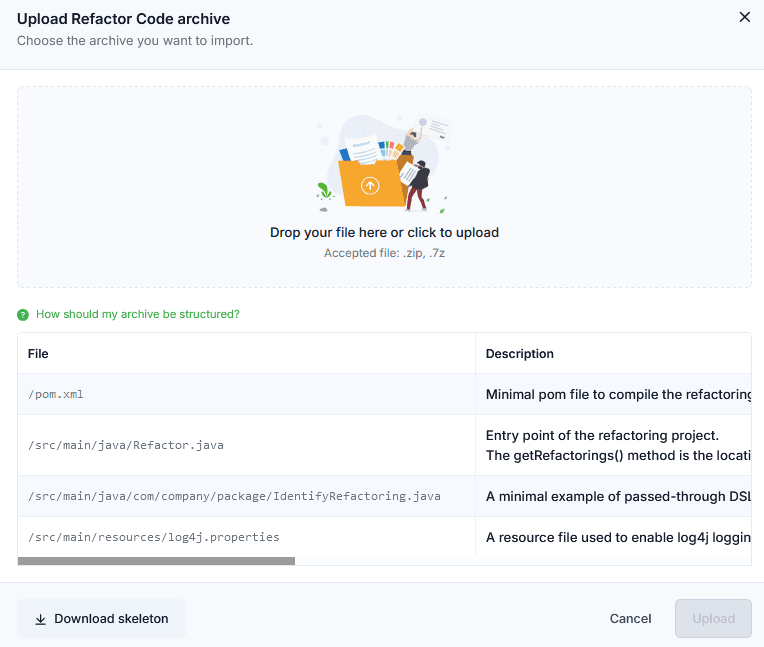Click the Download skeleton button
This screenshot has height=647, width=764.
(101, 618)
